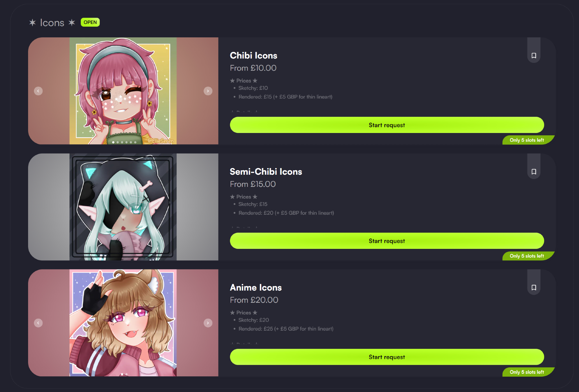Show next Anime Icons sample image
Image resolution: width=579 pixels, height=392 pixels.
208,323
